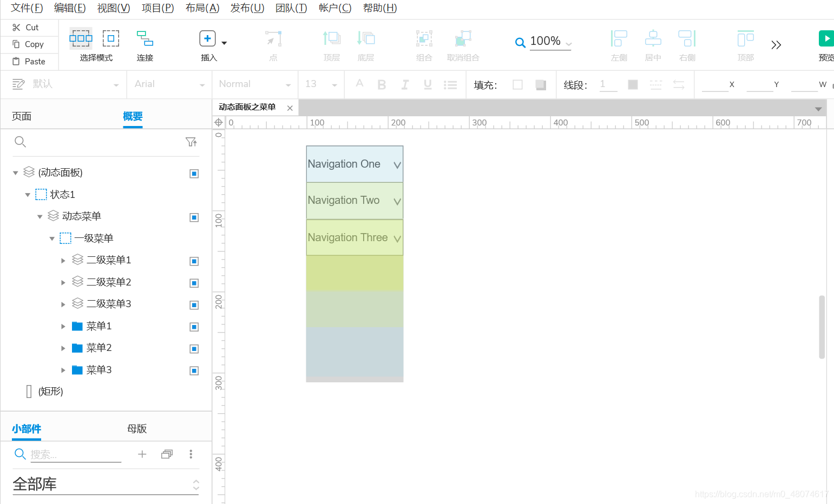Click the line color swatch

(633, 84)
